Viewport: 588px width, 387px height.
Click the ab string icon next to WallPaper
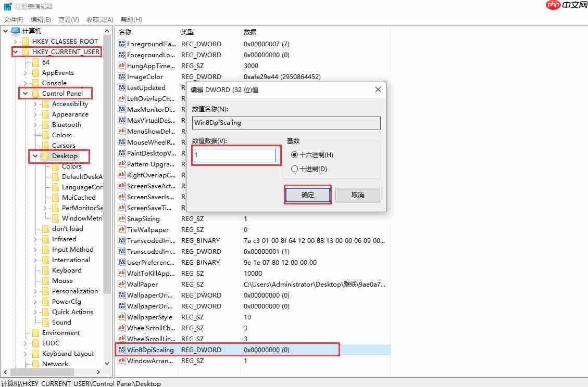coord(121,284)
